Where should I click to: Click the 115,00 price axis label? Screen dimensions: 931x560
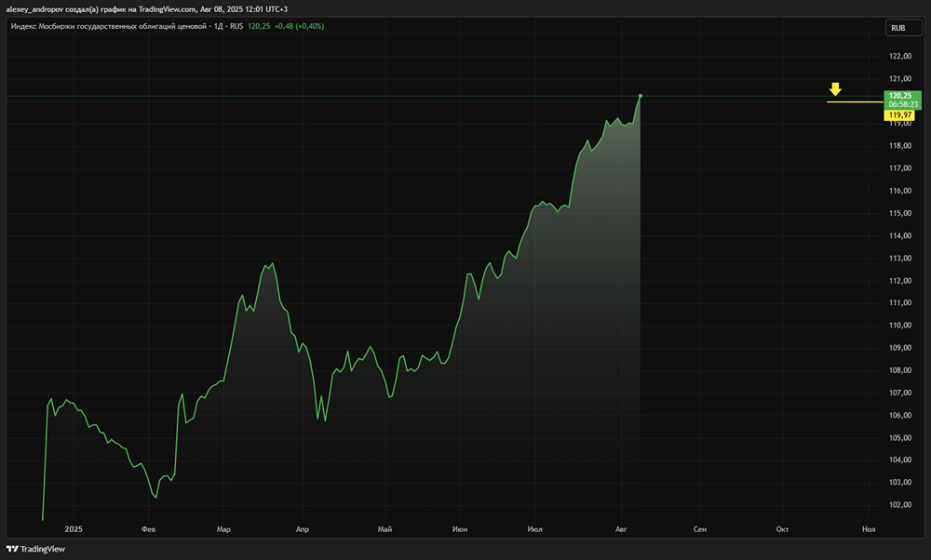click(x=900, y=214)
